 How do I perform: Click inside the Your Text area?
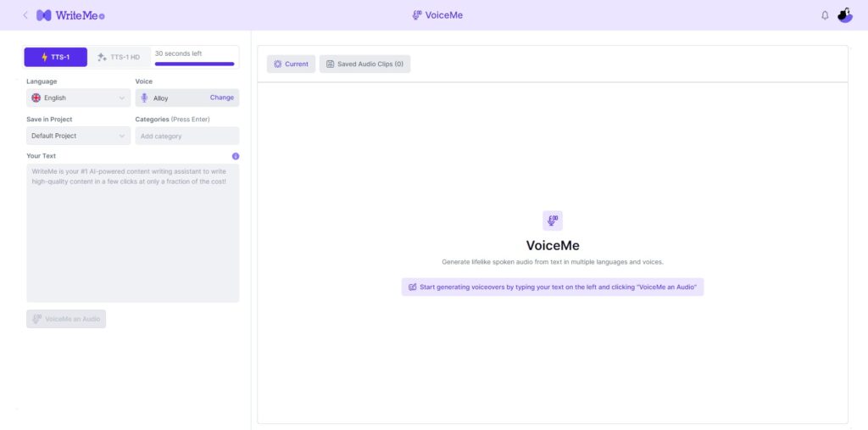click(x=132, y=237)
